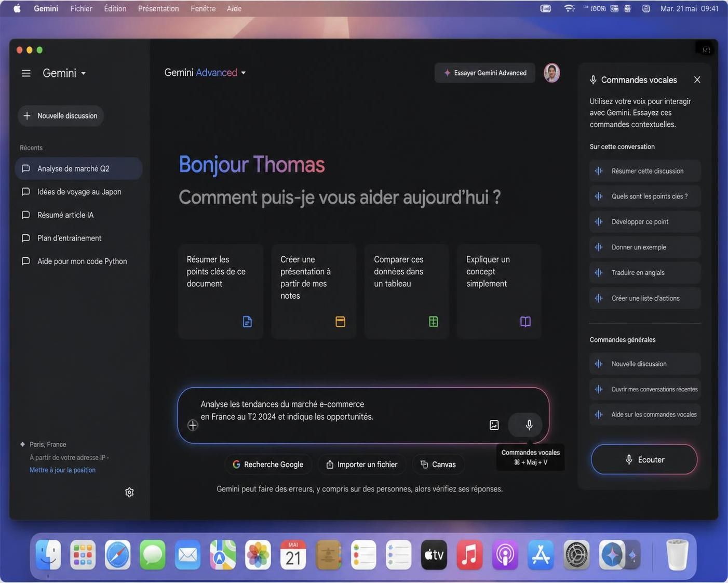Choose Ouvrir mes conversations récentes command
This screenshot has width=728, height=583.
pos(645,389)
